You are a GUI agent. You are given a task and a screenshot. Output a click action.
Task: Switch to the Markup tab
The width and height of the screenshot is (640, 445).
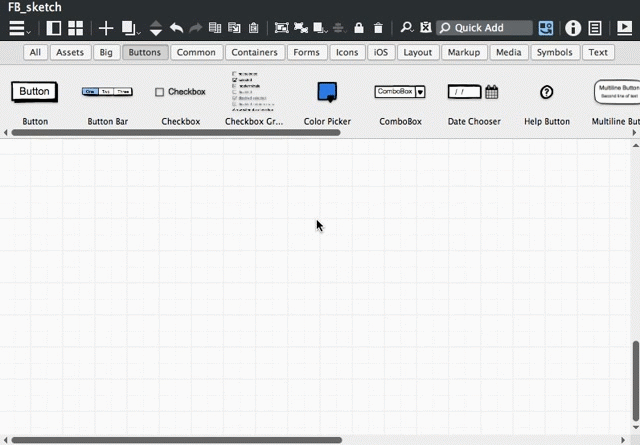464,52
